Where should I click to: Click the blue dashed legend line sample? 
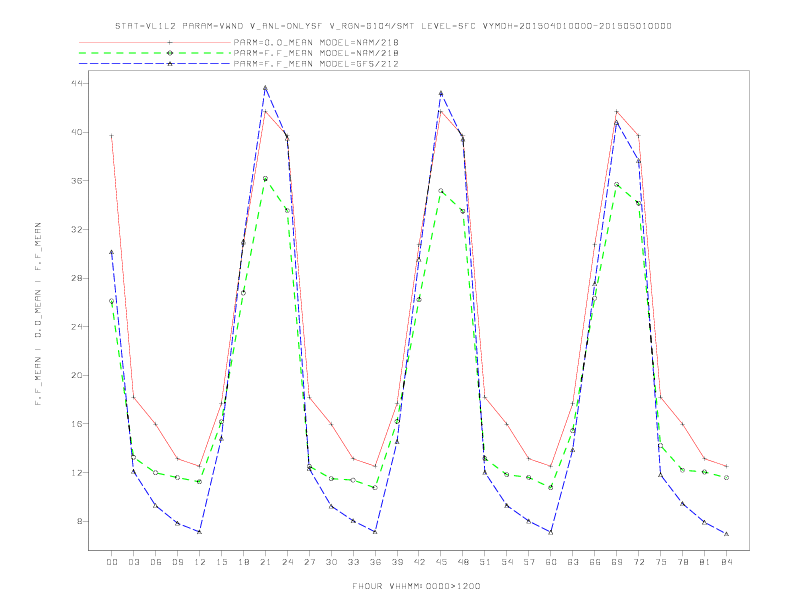click(x=155, y=64)
